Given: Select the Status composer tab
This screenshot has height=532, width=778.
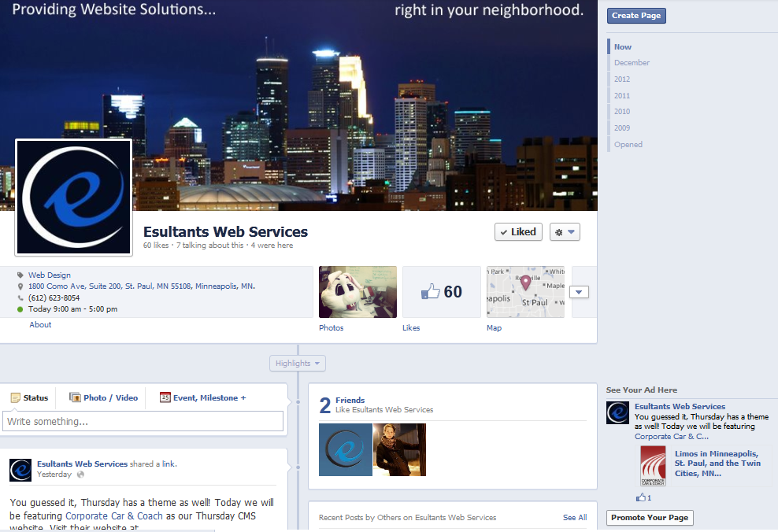Looking at the screenshot, I should (30, 397).
